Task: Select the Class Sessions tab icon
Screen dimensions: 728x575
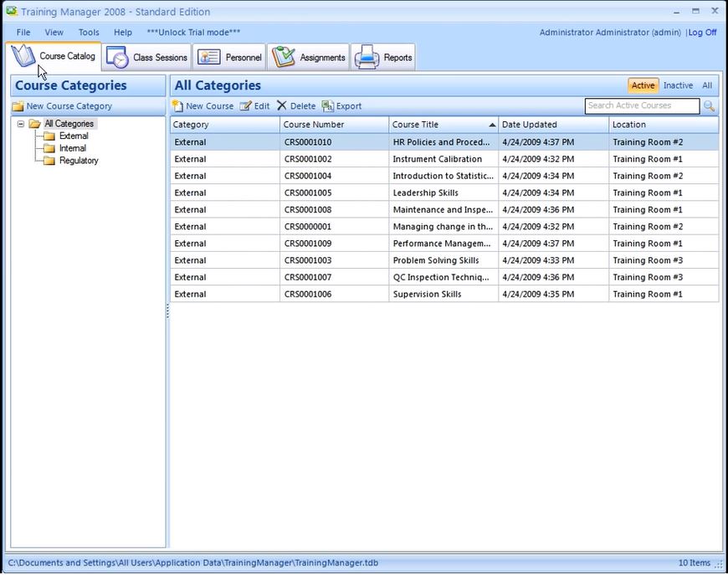Action: coord(115,57)
